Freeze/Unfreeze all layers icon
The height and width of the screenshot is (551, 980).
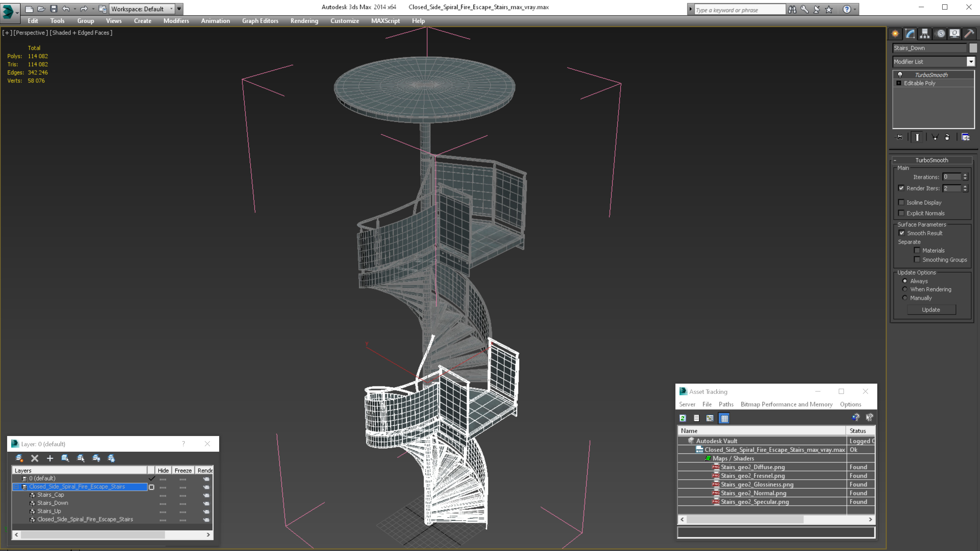coord(112,458)
